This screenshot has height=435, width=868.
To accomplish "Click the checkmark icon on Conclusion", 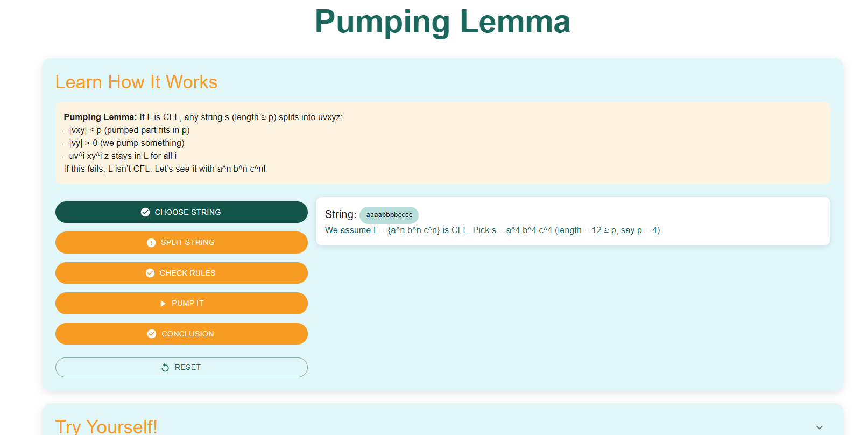I will pos(152,334).
